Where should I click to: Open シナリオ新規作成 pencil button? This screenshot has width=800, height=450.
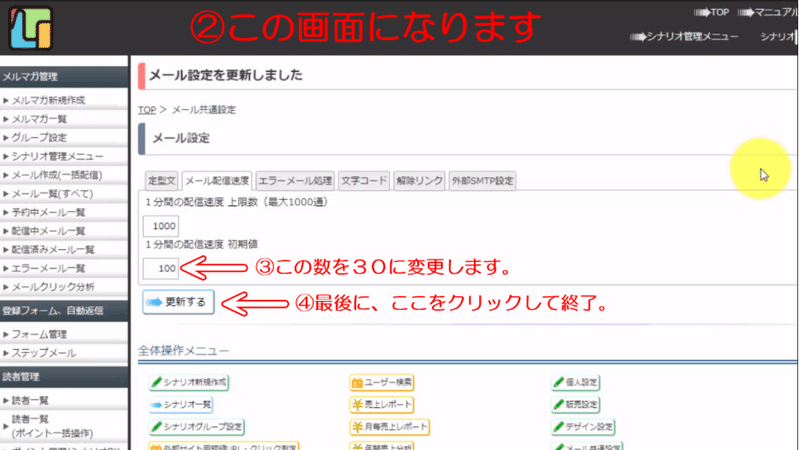point(189,382)
